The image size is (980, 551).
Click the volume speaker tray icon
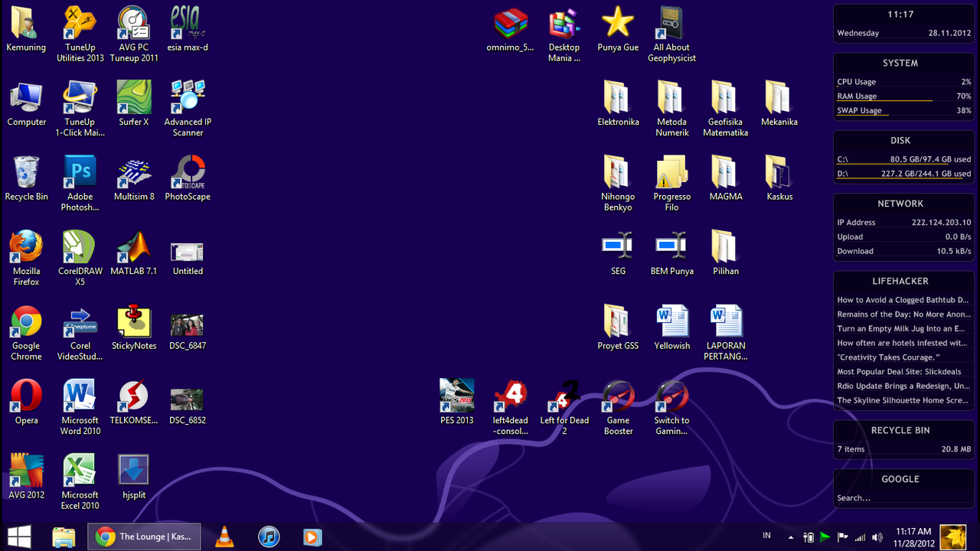tap(877, 537)
